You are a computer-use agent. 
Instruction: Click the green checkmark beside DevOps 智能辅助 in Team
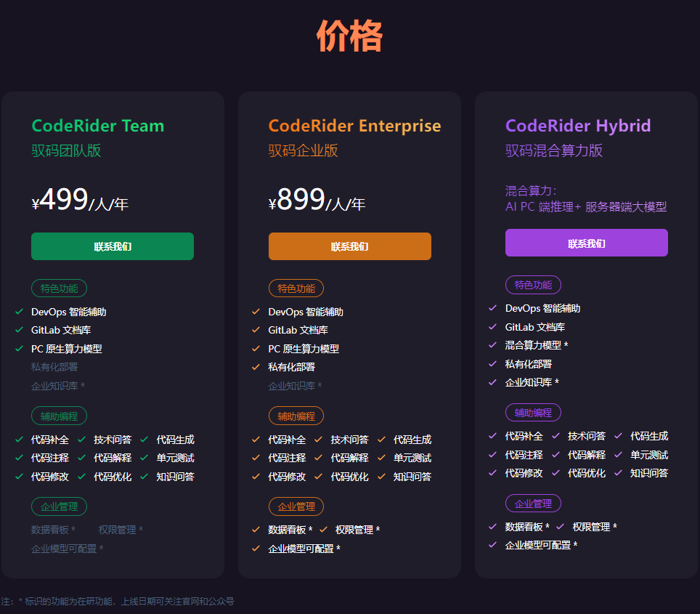pyautogui.click(x=19, y=312)
